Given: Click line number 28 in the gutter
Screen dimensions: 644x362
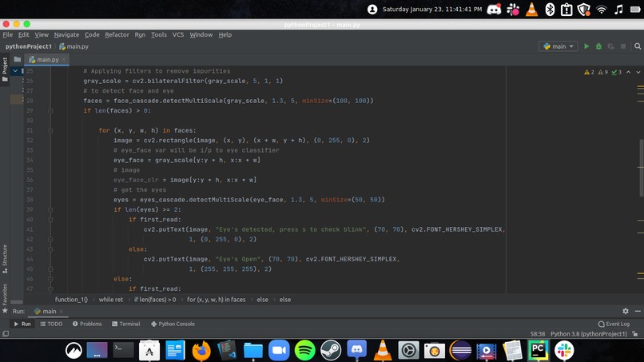Looking at the screenshot, I should tap(30, 101).
